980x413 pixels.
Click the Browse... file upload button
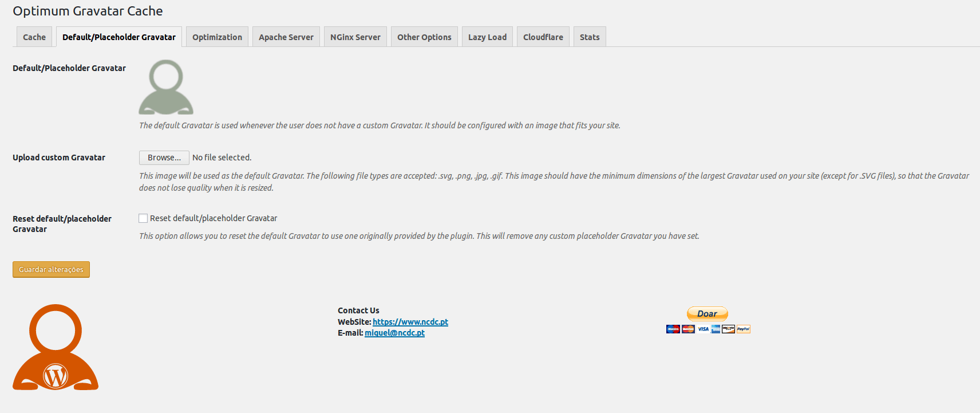(164, 158)
